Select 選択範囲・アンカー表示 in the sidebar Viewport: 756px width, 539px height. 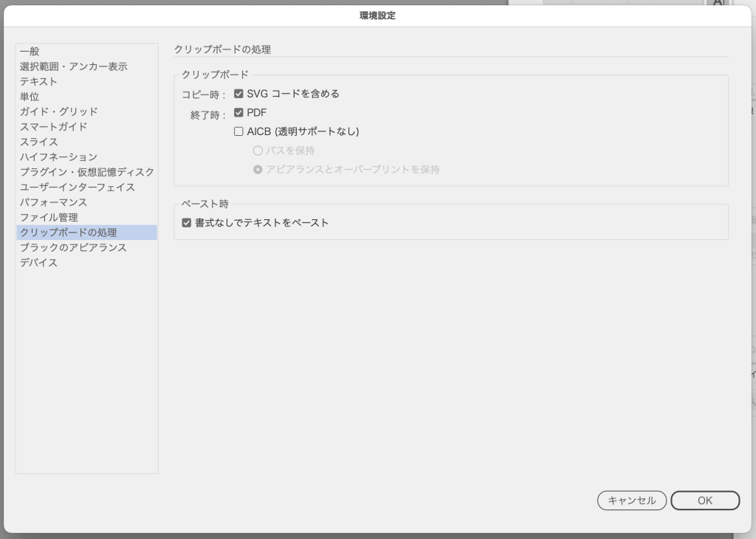73,66
